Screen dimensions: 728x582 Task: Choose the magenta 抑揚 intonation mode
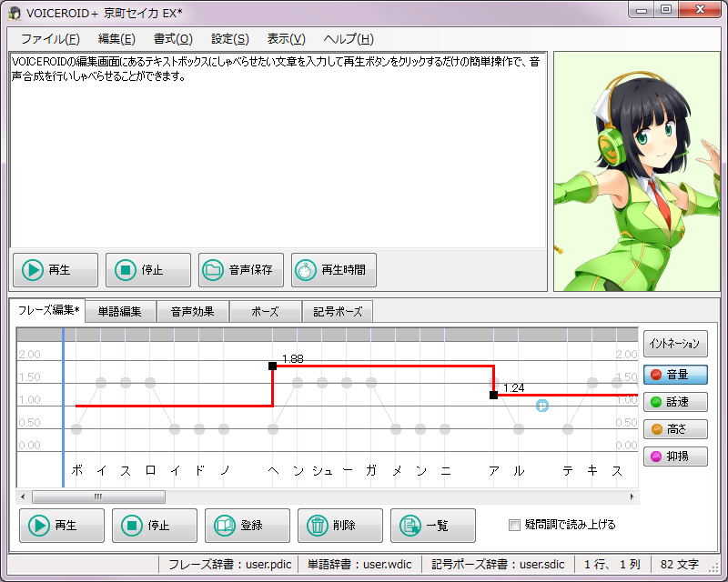click(x=675, y=456)
